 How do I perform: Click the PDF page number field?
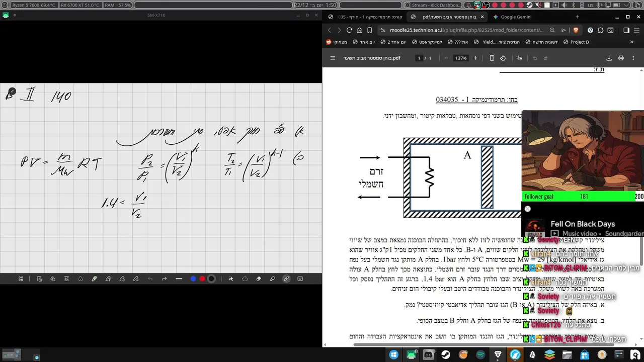[x=419, y=58]
